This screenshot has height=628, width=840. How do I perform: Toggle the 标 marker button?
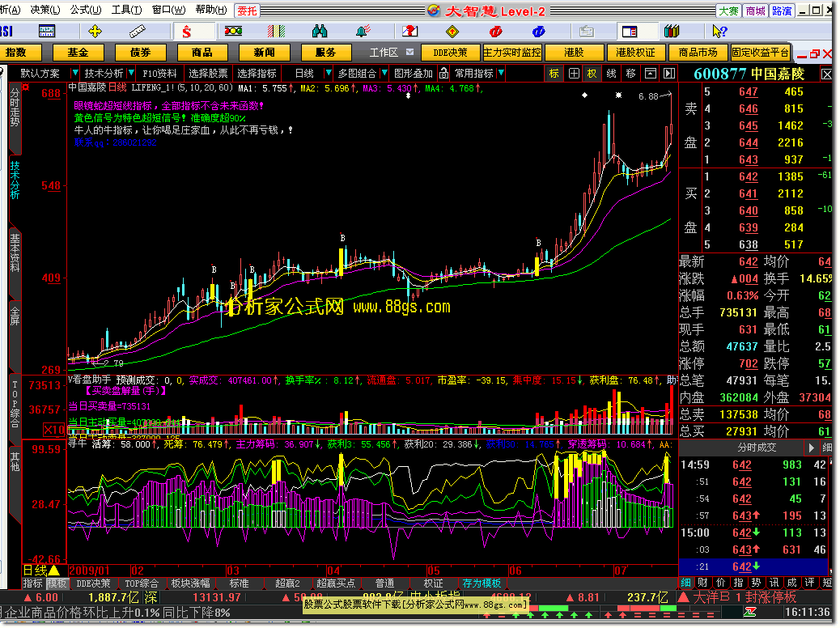pyautogui.click(x=554, y=74)
